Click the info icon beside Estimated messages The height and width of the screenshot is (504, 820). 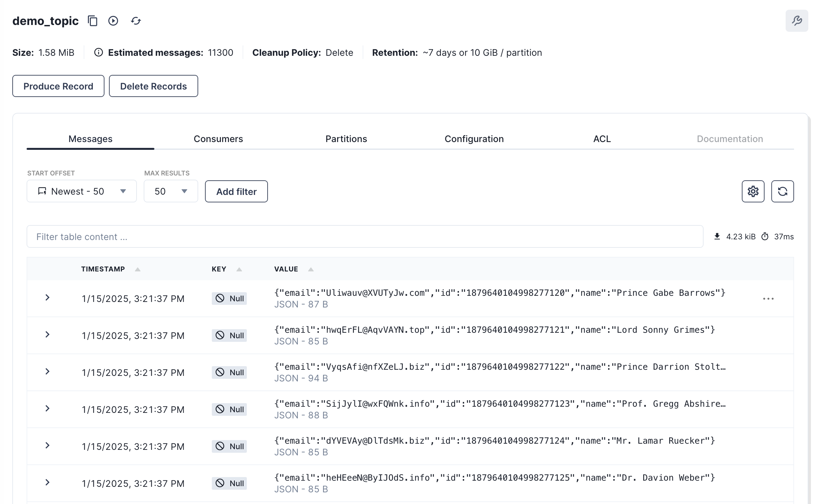(x=98, y=52)
